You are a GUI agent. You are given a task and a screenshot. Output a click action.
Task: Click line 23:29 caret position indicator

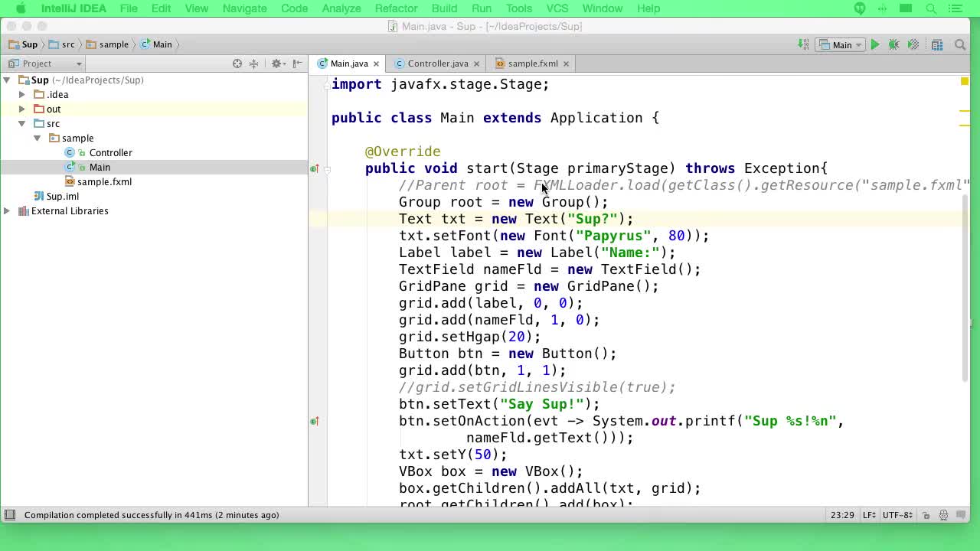tap(842, 515)
